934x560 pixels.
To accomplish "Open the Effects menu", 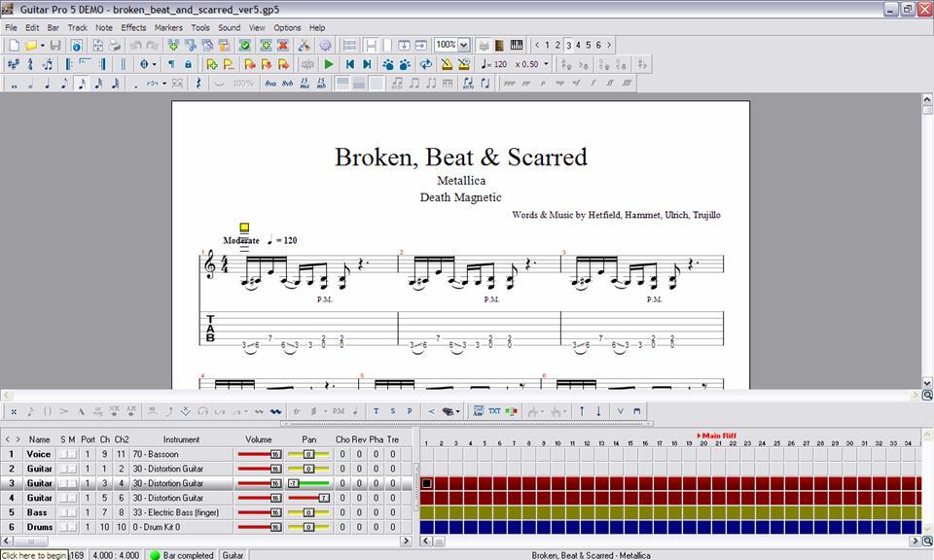I will click(133, 27).
